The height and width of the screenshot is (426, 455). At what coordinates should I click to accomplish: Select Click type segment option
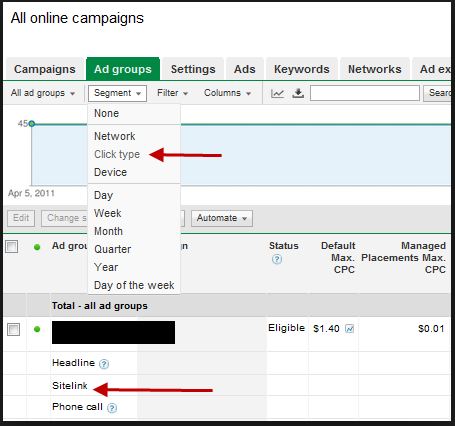134,154
